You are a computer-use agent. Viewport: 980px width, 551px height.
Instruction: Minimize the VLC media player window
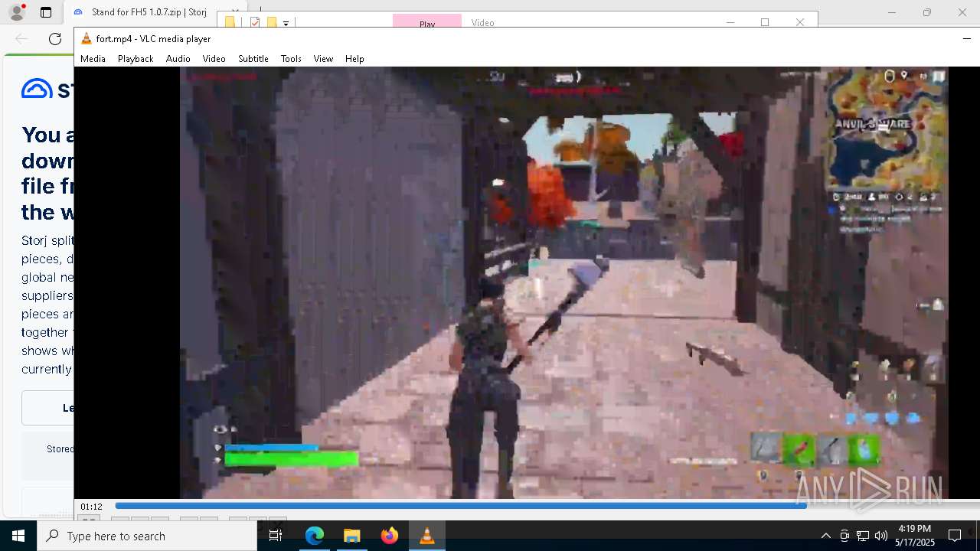click(x=967, y=38)
